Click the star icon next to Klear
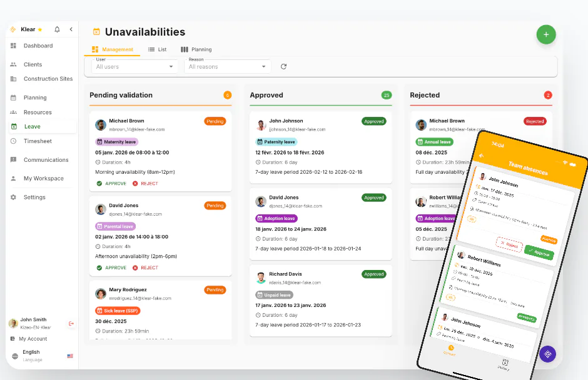Image resolution: width=588 pixels, height=380 pixels. [x=40, y=29]
